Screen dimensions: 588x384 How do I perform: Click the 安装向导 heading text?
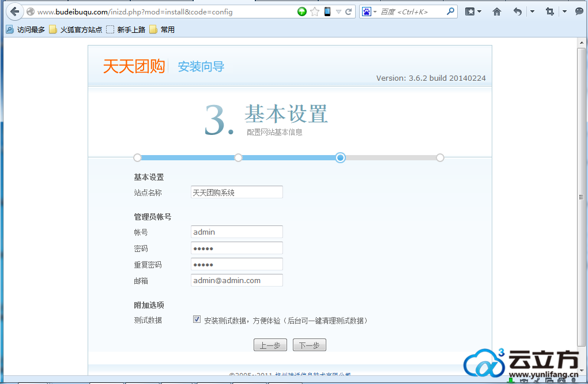[x=201, y=66]
